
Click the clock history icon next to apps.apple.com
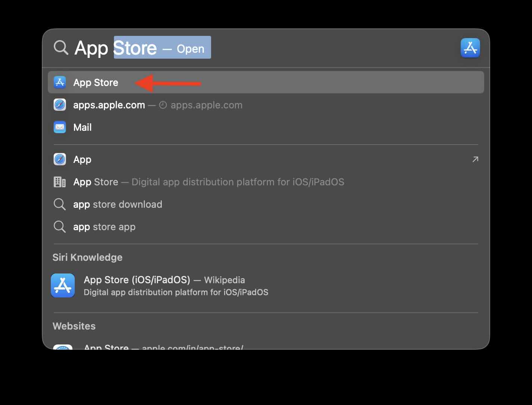pos(163,105)
